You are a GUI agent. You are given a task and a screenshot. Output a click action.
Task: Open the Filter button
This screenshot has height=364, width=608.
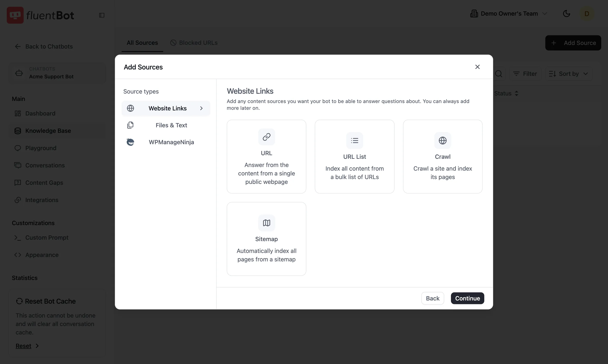point(525,74)
